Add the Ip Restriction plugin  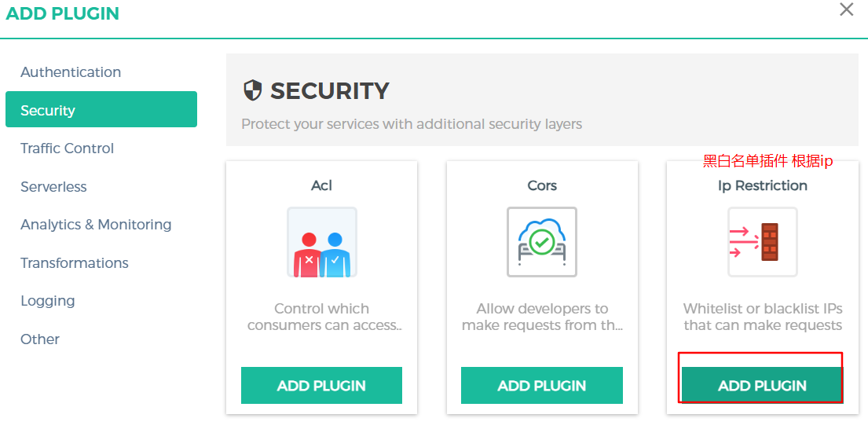(762, 386)
